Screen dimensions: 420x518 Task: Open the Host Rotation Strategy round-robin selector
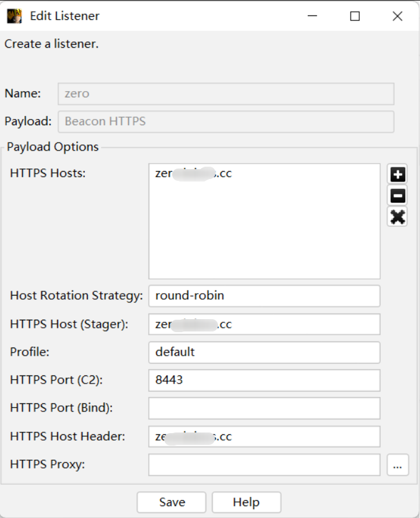[x=264, y=296]
